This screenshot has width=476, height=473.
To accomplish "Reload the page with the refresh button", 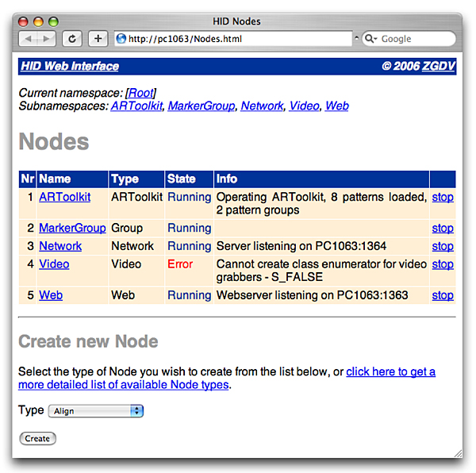I will 72,39.
